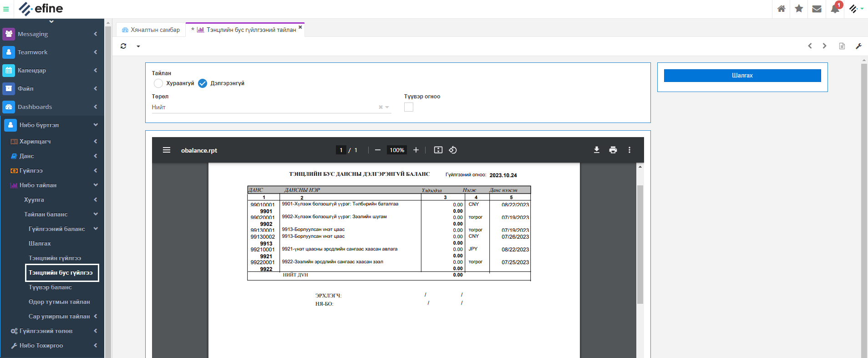868x358 pixels.
Task: Tick the Түүвэр огноо checkbox
Action: [x=409, y=107]
